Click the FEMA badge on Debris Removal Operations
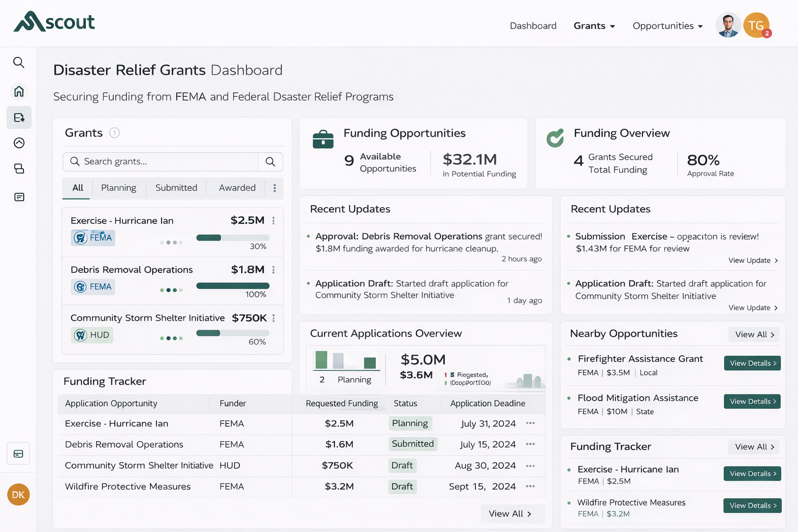The image size is (798, 532). pos(93,287)
